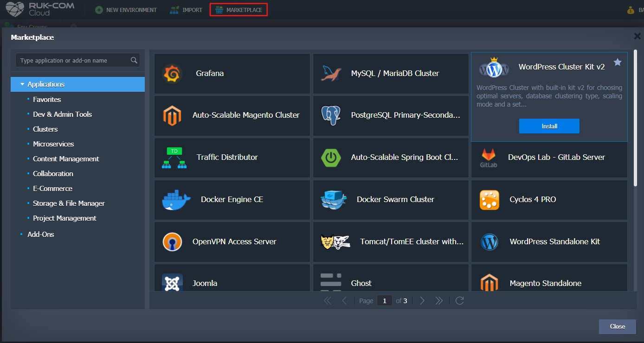Click the GitLab fox logo icon
Screen dimensions: 644x343
[489, 158]
